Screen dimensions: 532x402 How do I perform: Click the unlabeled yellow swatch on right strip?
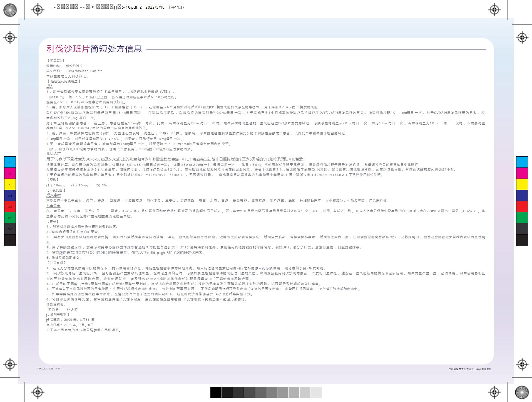522,184
